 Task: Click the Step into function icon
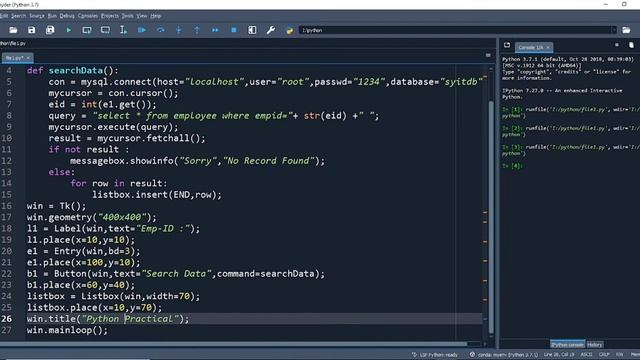click(178, 30)
